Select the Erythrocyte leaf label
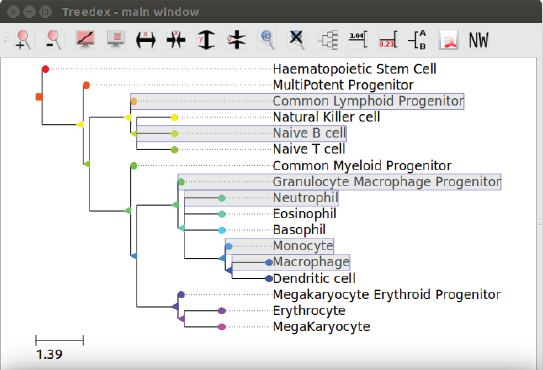Viewport: 543px width, 370px height. [x=309, y=310]
